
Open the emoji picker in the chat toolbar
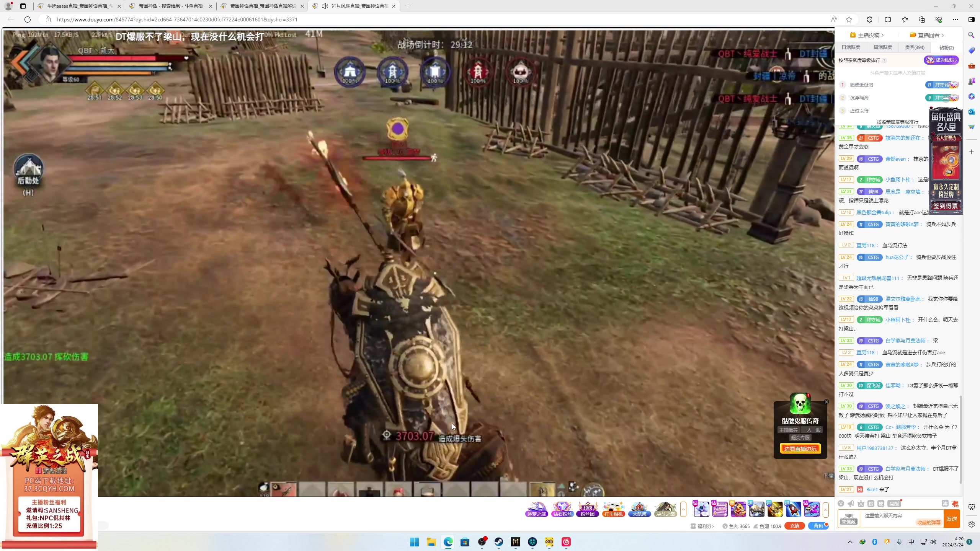(x=841, y=504)
